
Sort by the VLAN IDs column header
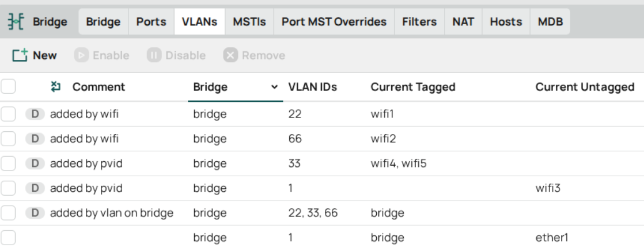(313, 87)
